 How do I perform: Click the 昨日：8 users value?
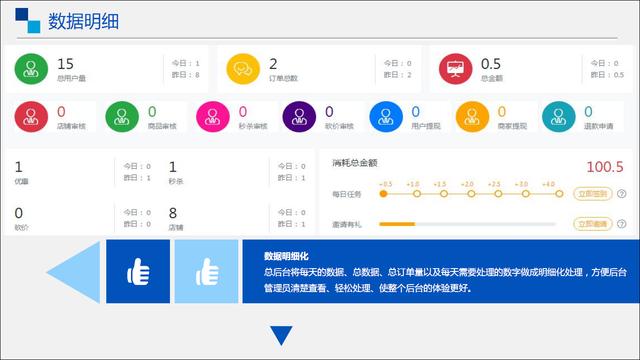coord(185,75)
